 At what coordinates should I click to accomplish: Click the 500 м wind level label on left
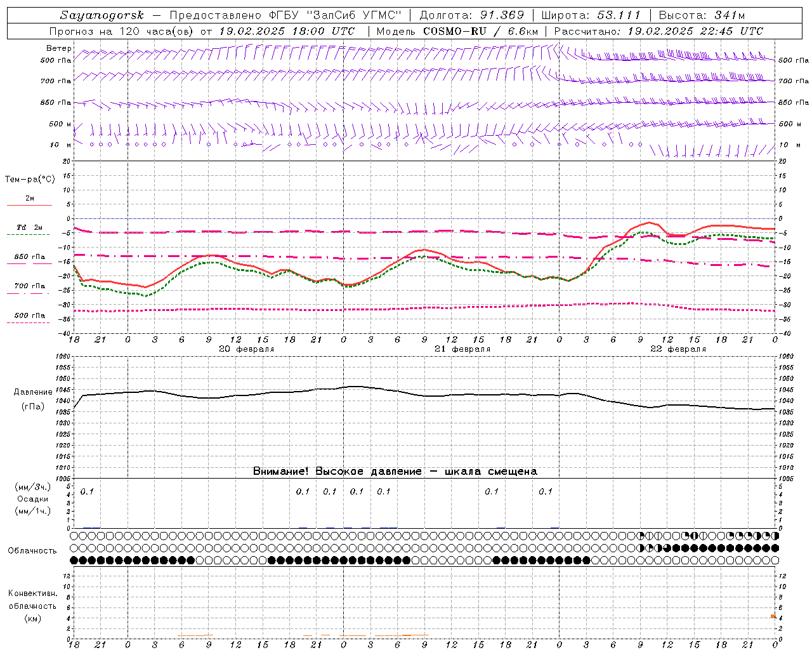point(60,124)
